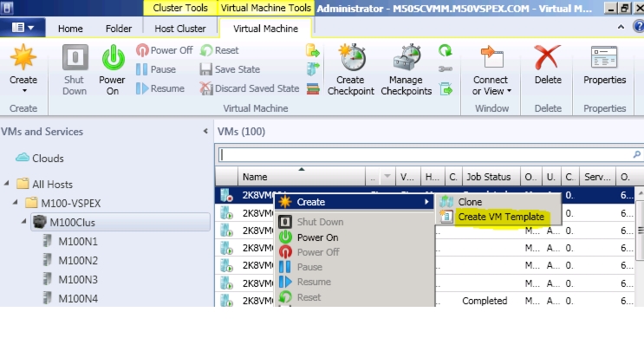Viewport: 644px width, 338px height.
Task: Click the VM list vertical scrollbar
Action: click(640, 231)
